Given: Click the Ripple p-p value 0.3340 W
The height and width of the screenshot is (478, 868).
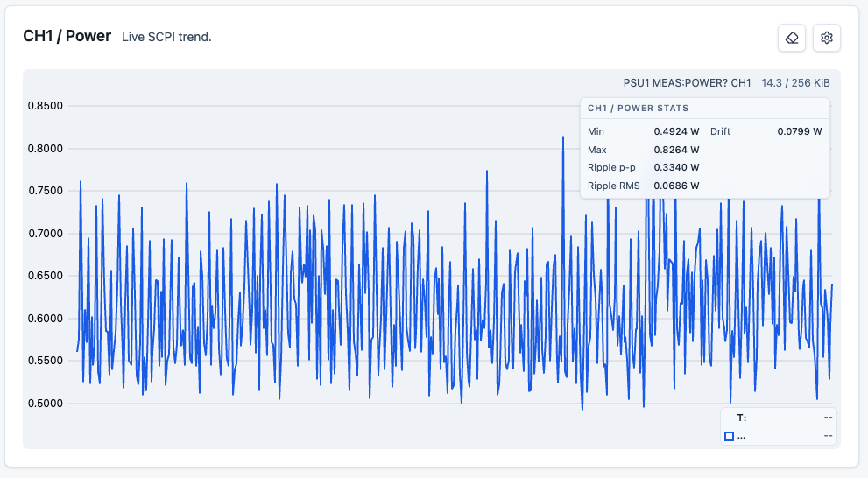Looking at the screenshot, I should point(676,167).
